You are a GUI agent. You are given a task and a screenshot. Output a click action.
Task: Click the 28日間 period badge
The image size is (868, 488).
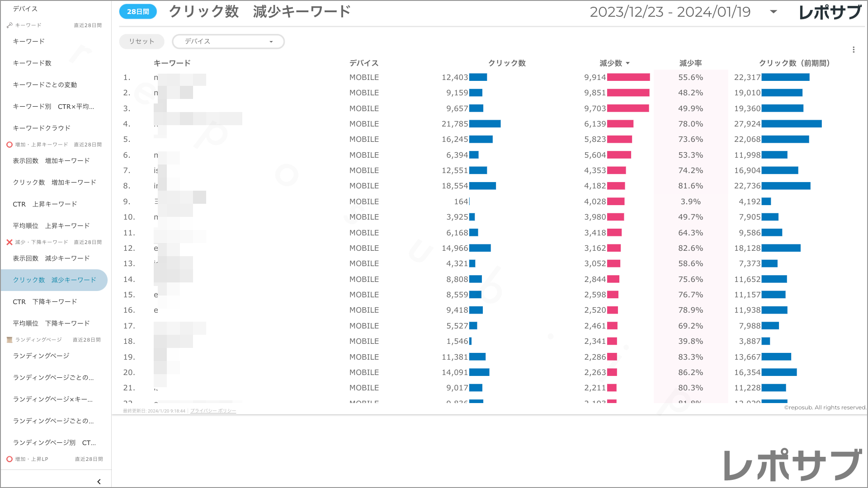[138, 12]
